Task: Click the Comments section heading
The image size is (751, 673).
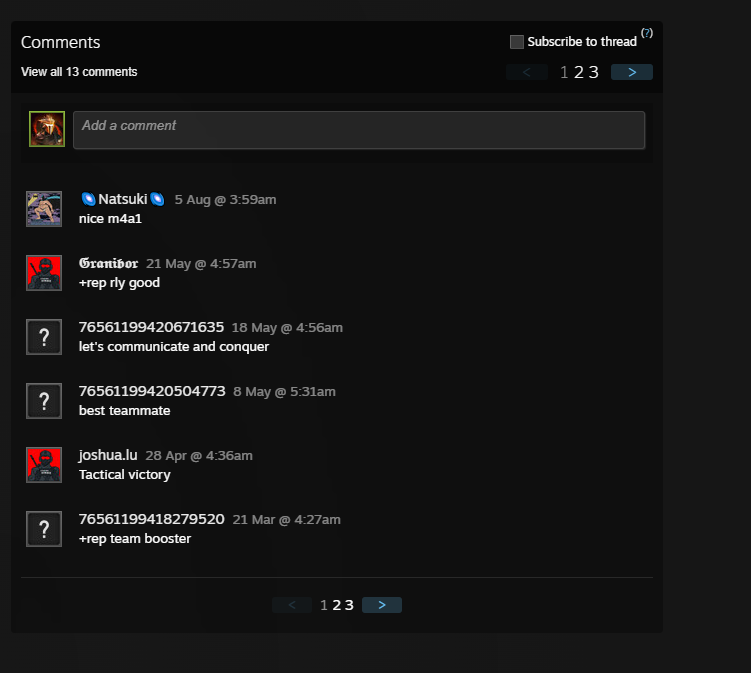Action: [60, 42]
